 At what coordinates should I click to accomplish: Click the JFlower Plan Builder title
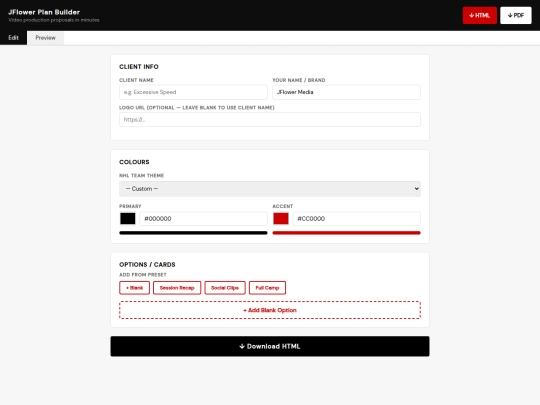point(44,12)
